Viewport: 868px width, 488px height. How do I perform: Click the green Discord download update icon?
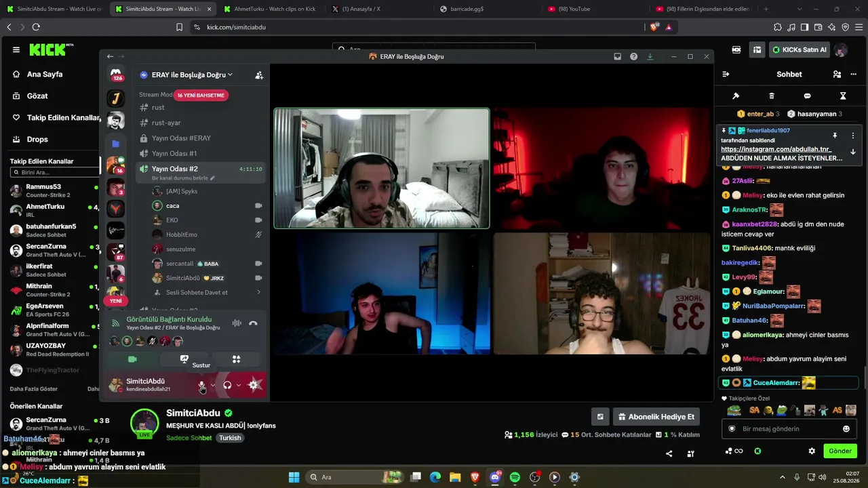pyautogui.click(x=650, y=56)
